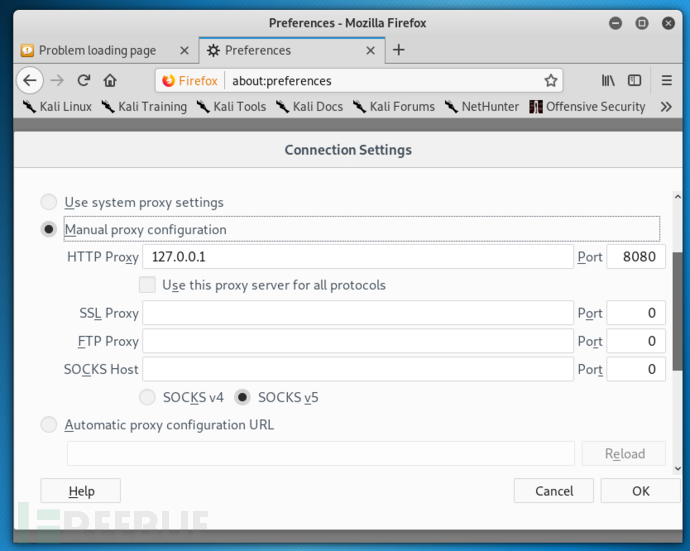Open the Library icon in the toolbar
The height and width of the screenshot is (551, 690).
click(608, 81)
